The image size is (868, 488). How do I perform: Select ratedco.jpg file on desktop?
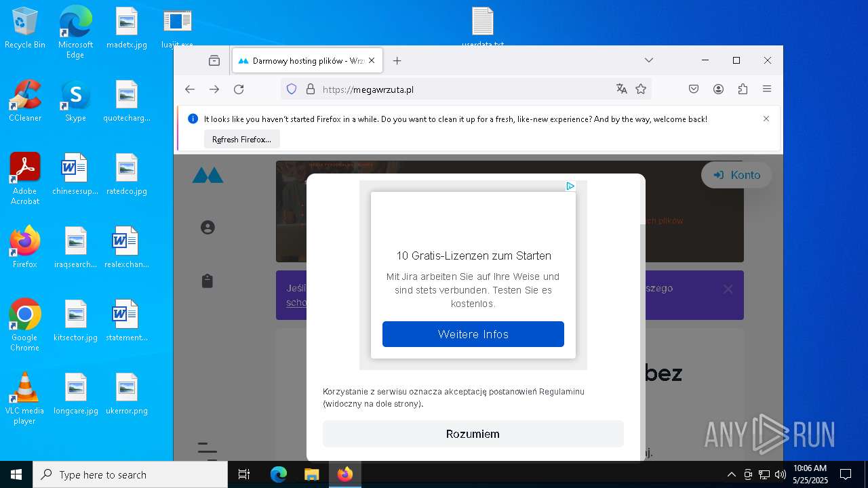tap(127, 174)
